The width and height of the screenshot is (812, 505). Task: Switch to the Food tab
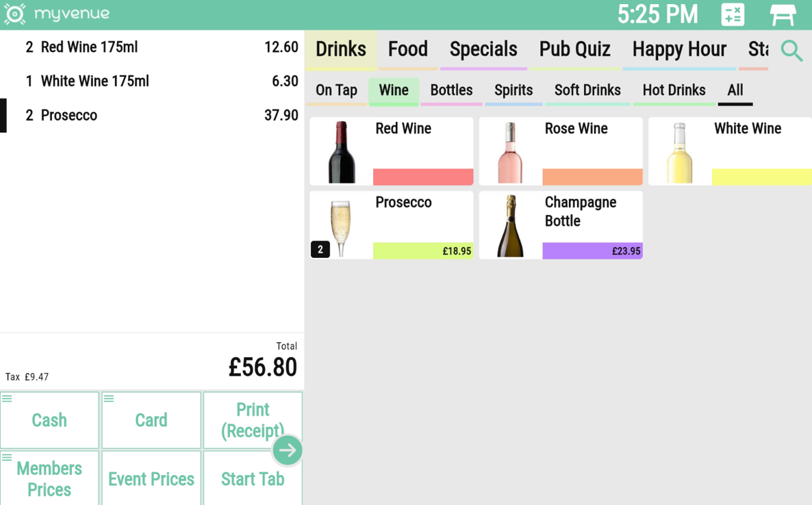click(407, 49)
